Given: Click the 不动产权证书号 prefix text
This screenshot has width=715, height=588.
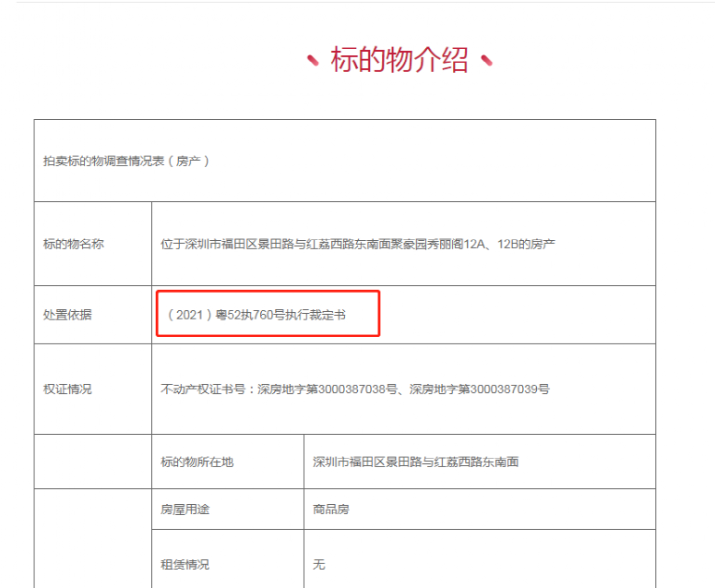Looking at the screenshot, I should pos(209,389).
